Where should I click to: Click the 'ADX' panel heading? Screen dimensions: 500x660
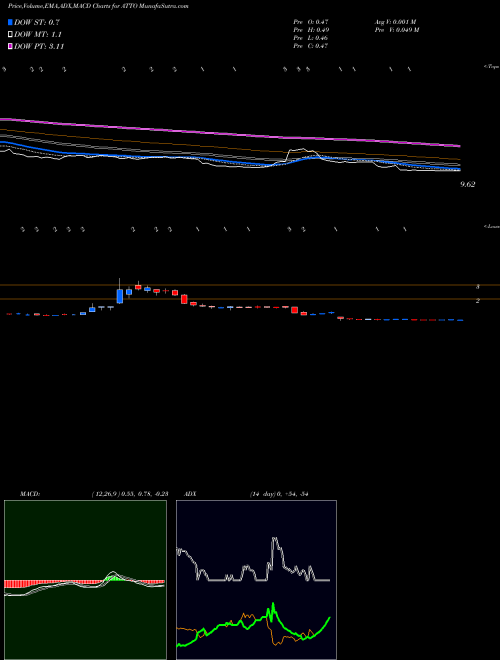(x=190, y=494)
